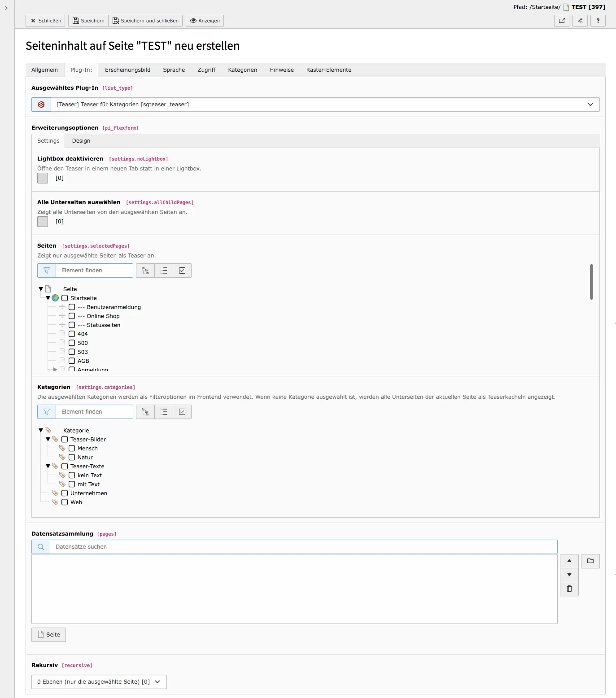Click the help question mark icon
Viewport: 616px width, 698px height.
pyautogui.click(x=598, y=21)
